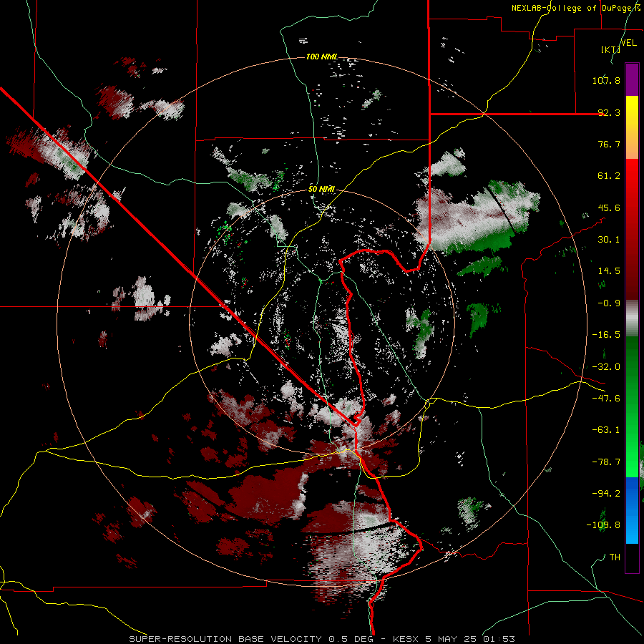Click the purple segment of the color bar
This screenshot has height=644, width=644.
[x=632, y=79]
